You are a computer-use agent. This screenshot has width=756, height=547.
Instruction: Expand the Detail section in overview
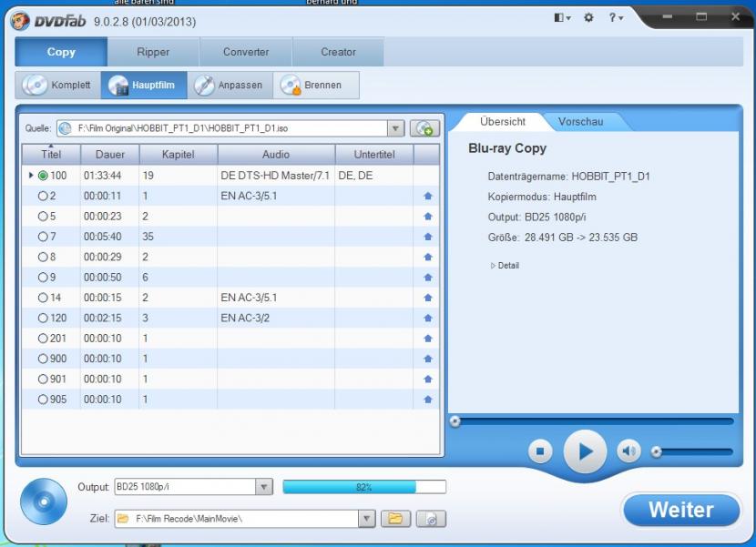click(x=505, y=266)
